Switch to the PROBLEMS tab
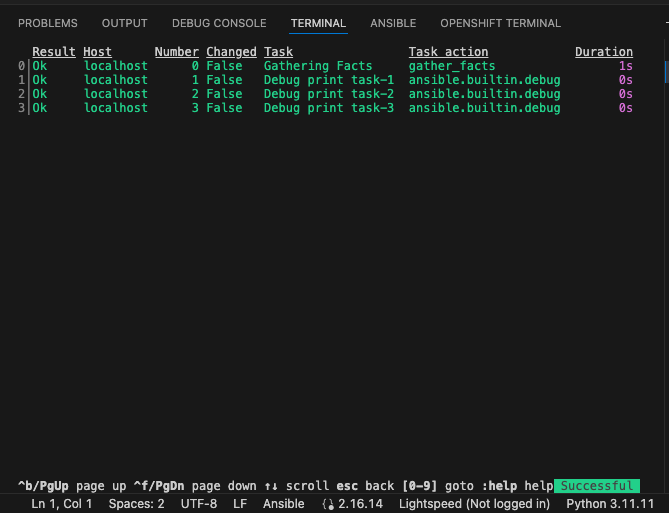669x513 pixels. coord(48,23)
